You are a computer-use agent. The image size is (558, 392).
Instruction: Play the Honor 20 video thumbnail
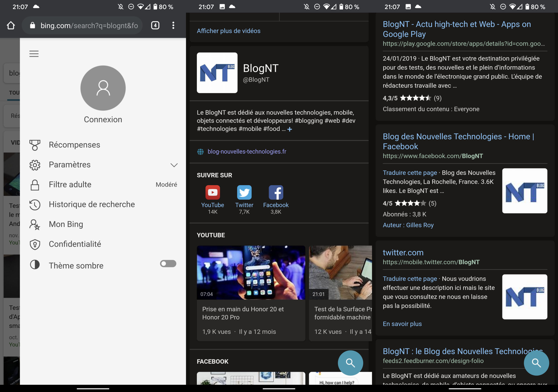(251, 272)
